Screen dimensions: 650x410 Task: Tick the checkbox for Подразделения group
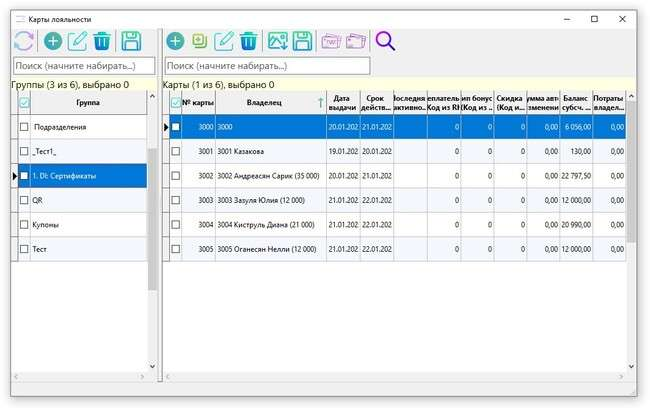pyautogui.click(x=25, y=127)
